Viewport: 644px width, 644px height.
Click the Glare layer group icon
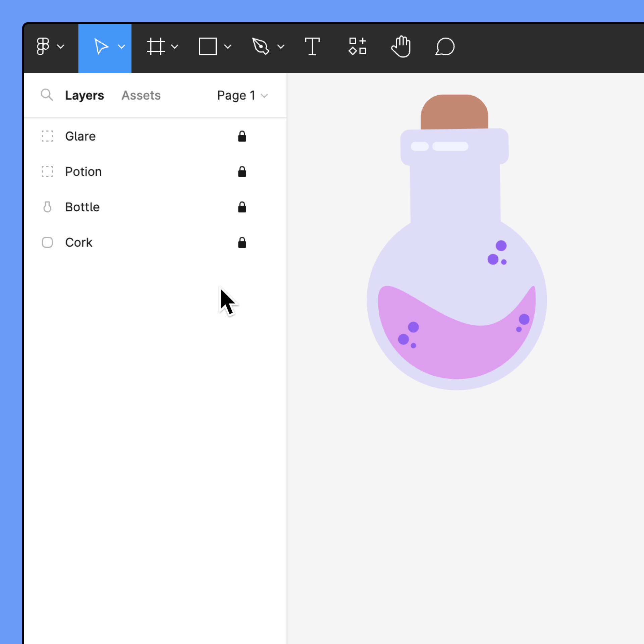pos(47,136)
